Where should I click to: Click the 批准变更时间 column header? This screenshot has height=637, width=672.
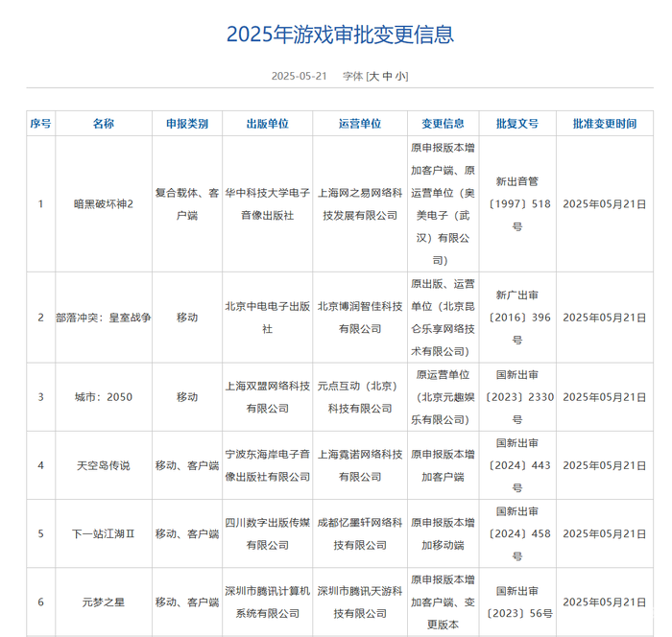(605, 124)
